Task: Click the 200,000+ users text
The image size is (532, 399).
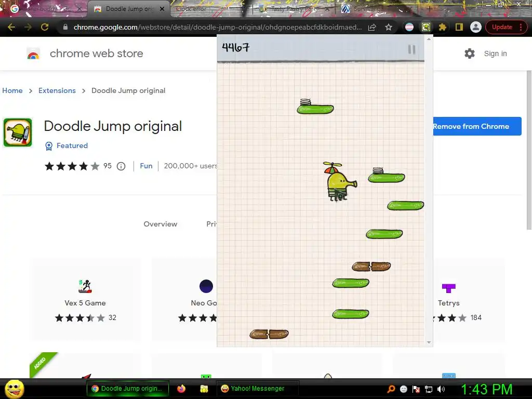Action: tap(190, 166)
